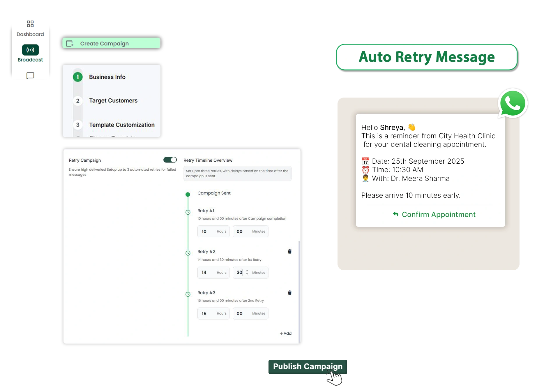This screenshot has width=537, height=392.
Task: Select the Target Customers step
Action: click(x=113, y=100)
